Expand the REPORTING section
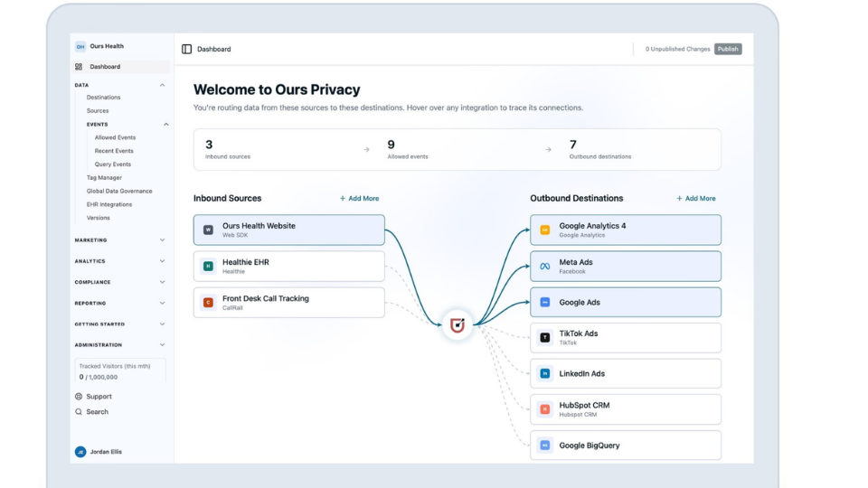The image size is (868, 488). [120, 304]
